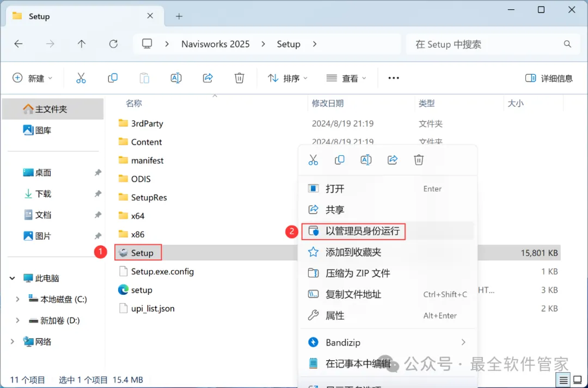Screen dimensions: 588x388
Task: Click the Delete icon in the context menu
Action: pos(419,160)
